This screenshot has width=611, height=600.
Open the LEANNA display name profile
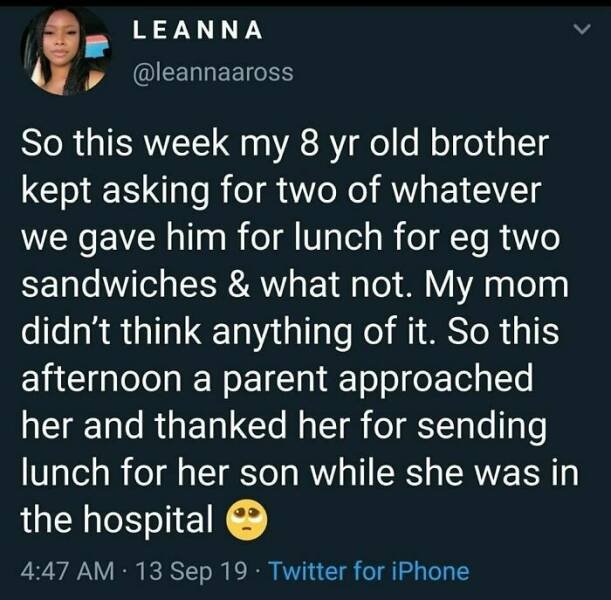click(198, 30)
